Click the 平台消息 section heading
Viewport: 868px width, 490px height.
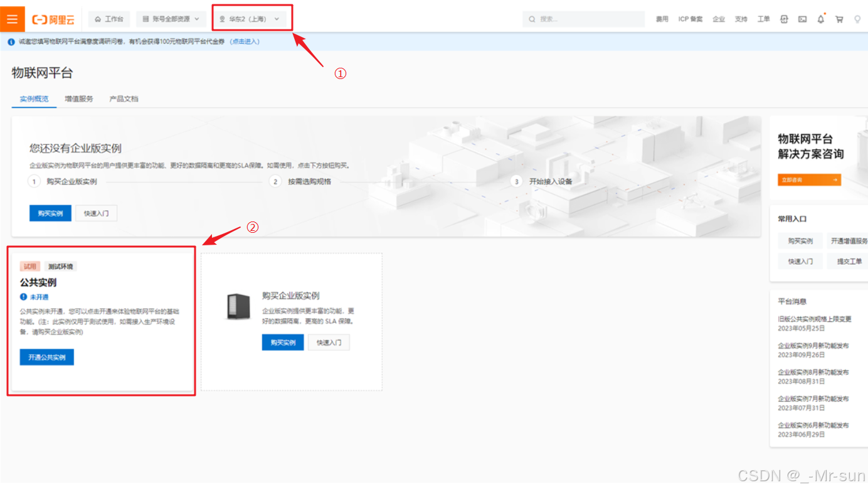click(792, 301)
